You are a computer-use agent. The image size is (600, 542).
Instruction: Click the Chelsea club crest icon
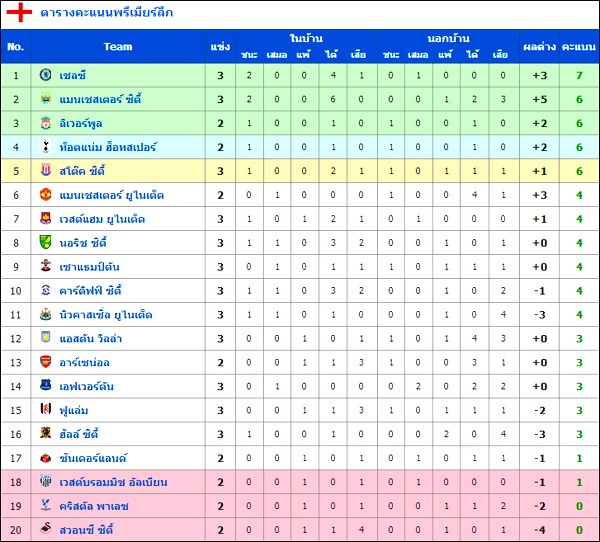[46, 75]
